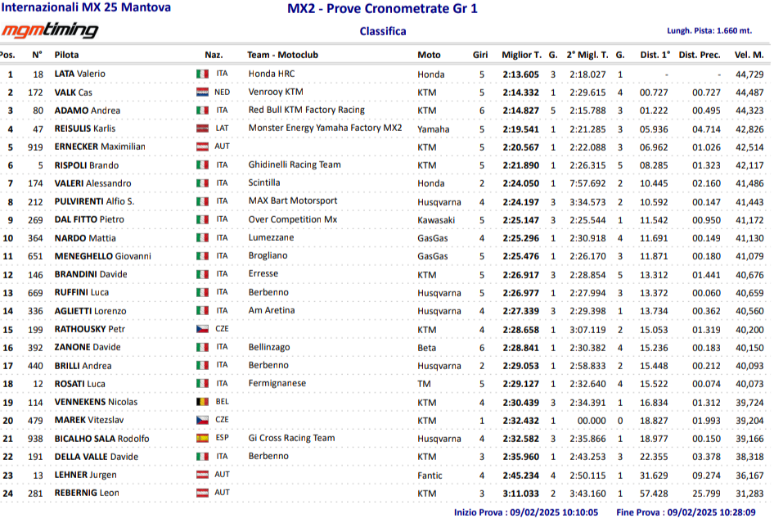This screenshot has width=774, height=532.
Task: Select the Moto column header
Action: coord(429,55)
